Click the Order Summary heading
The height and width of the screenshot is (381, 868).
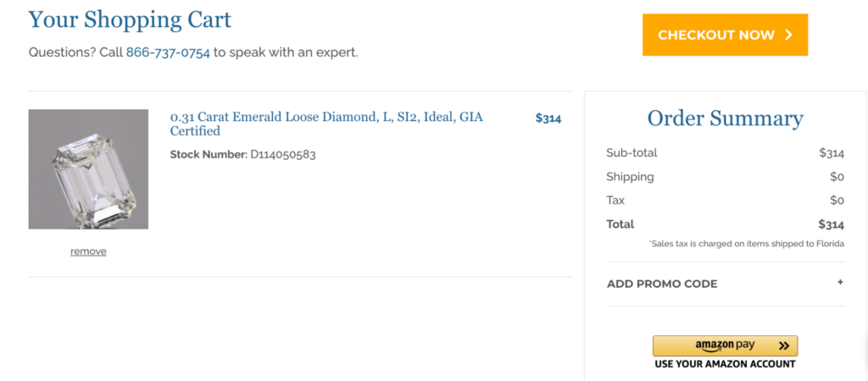click(726, 119)
